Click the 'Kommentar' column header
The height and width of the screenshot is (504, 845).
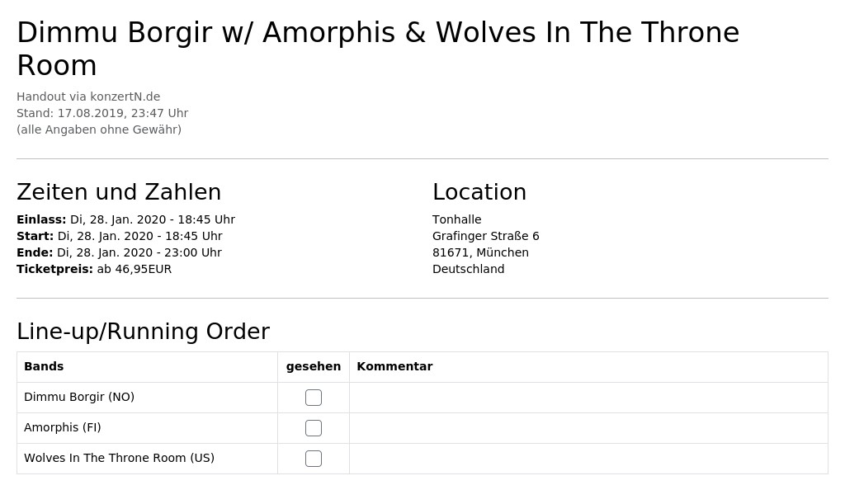click(394, 366)
